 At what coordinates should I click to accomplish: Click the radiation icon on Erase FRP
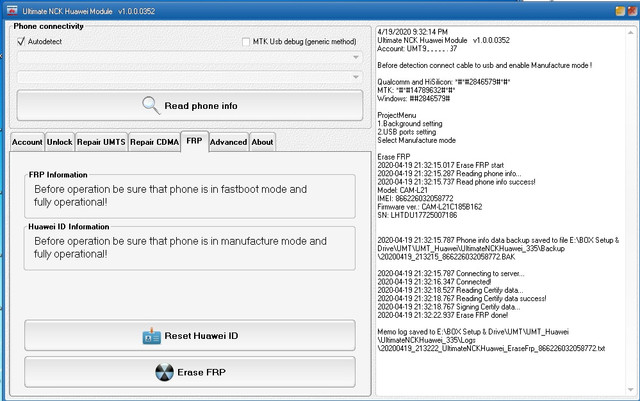pyautogui.click(x=164, y=372)
